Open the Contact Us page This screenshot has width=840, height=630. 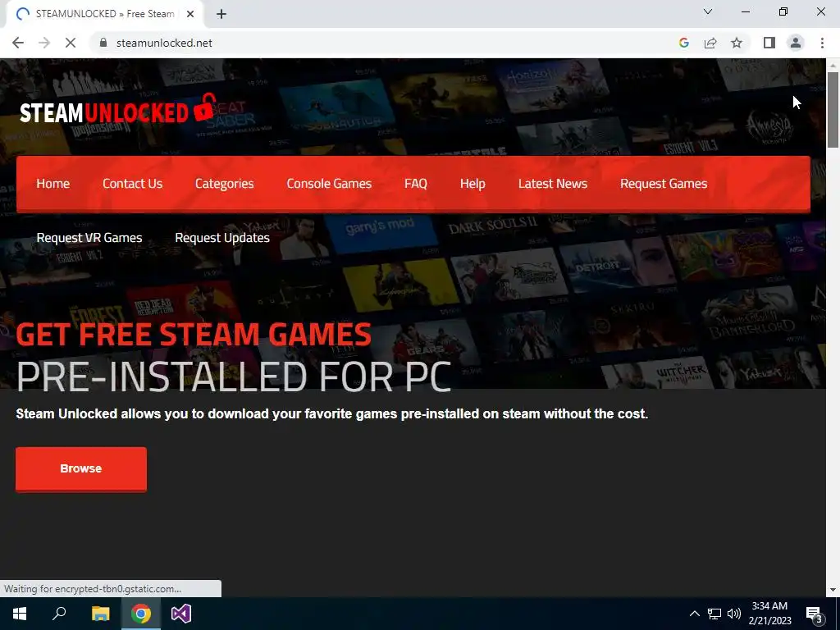coord(132,184)
